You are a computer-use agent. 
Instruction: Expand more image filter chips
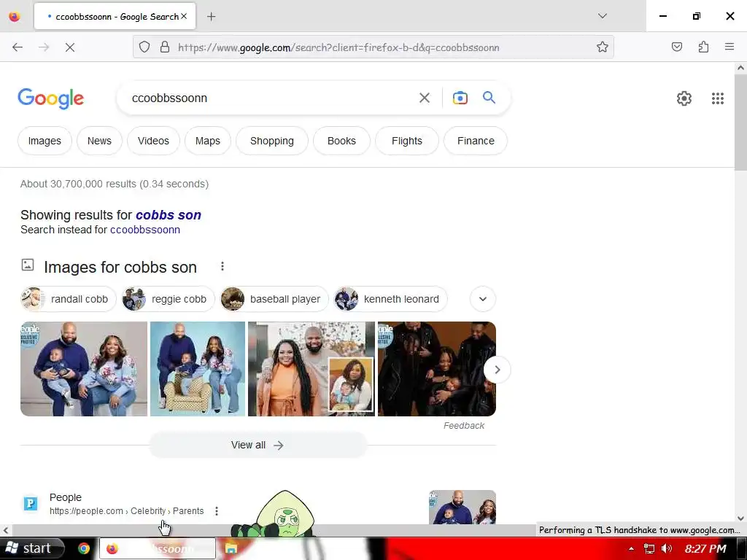[483, 299]
